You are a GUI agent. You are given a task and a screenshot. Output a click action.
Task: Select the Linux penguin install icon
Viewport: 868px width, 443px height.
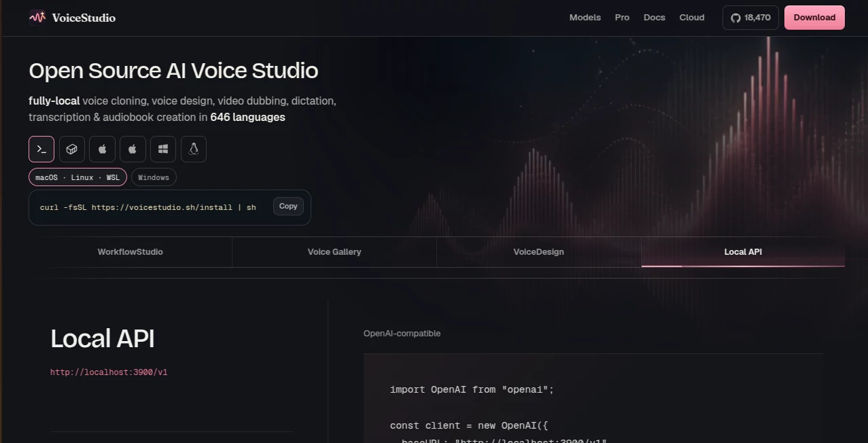pyautogui.click(x=194, y=149)
